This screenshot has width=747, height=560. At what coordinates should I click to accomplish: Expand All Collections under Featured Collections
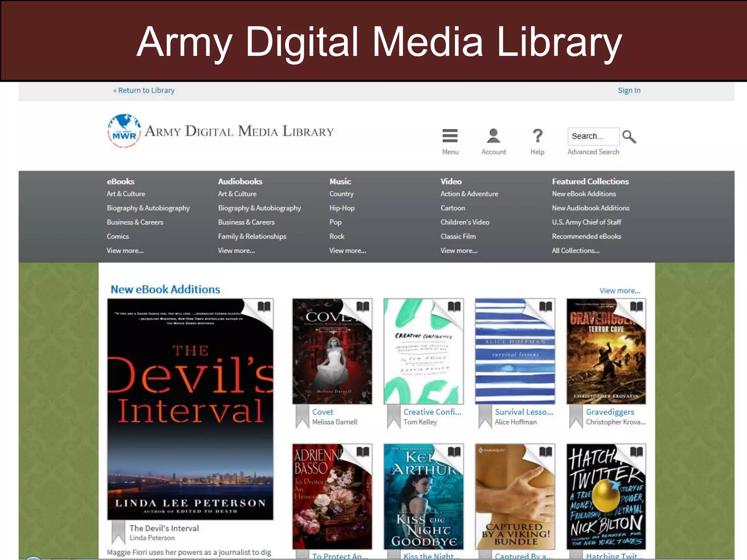coord(576,250)
